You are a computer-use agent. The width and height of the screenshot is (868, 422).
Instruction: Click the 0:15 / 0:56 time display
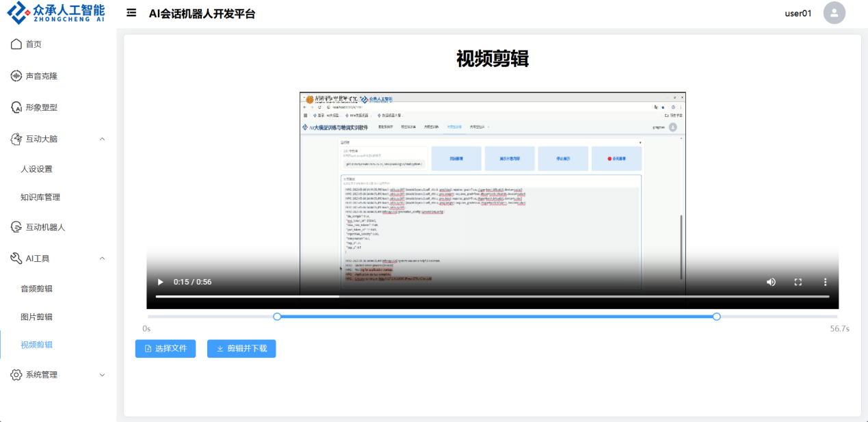(x=192, y=282)
